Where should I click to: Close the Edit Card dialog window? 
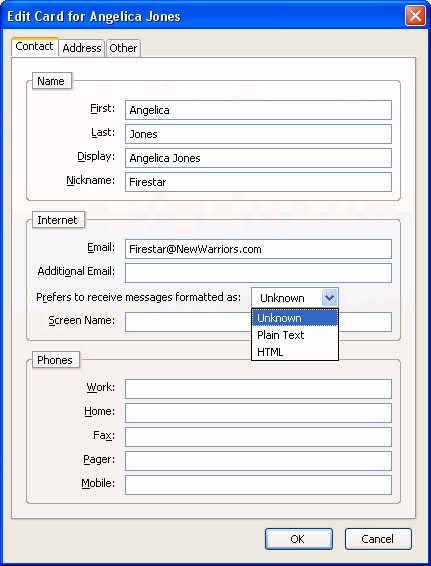click(415, 16)
